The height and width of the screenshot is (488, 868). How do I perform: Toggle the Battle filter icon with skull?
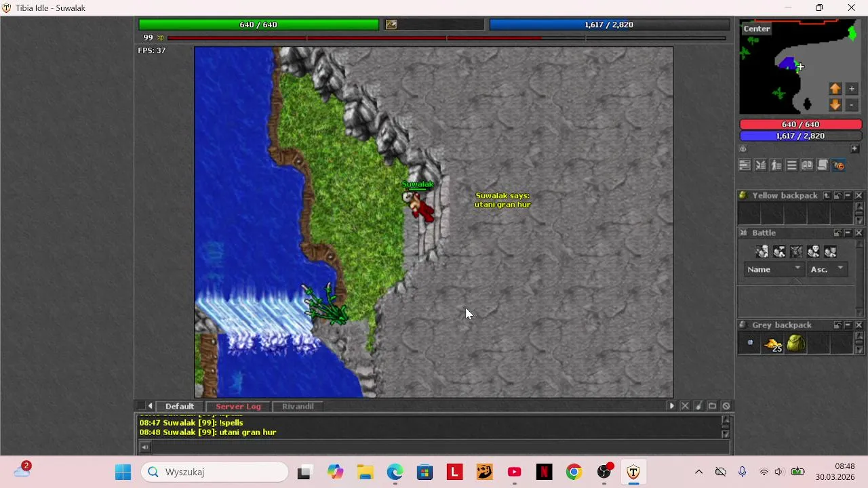(x=813, y=251)
